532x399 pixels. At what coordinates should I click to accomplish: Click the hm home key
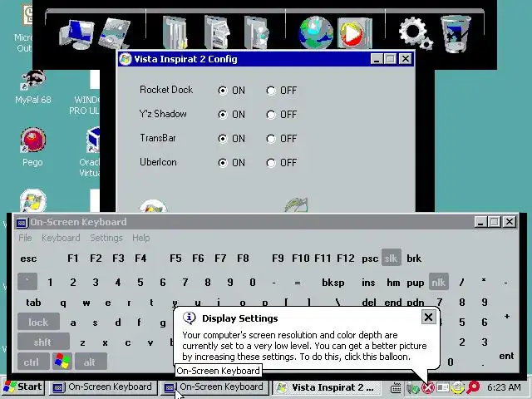393,283
